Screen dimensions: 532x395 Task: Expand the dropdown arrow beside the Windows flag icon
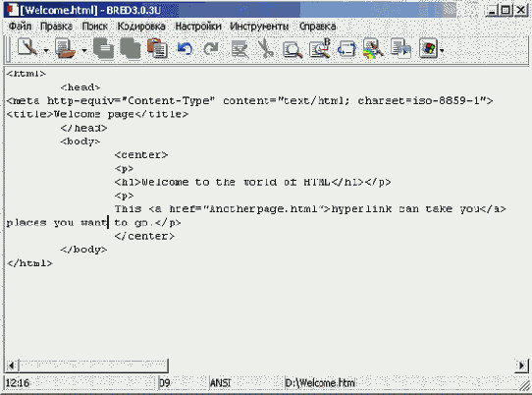[x=442, y=51]
